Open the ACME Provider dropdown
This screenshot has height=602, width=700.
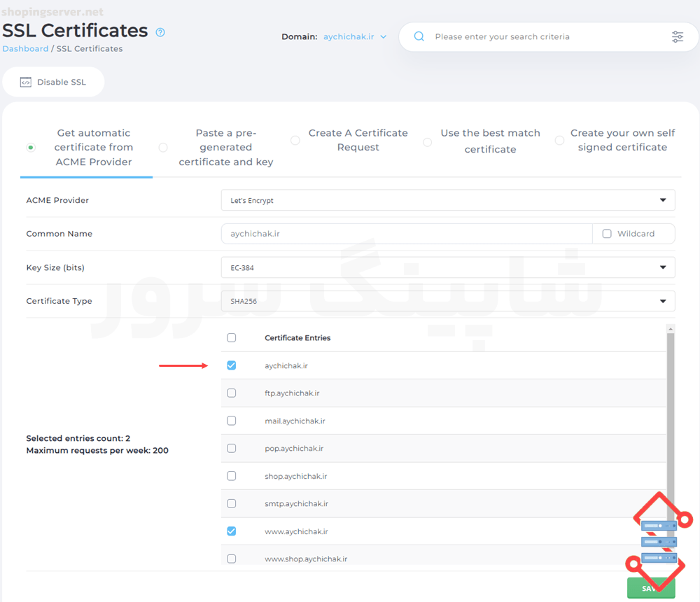448,200
